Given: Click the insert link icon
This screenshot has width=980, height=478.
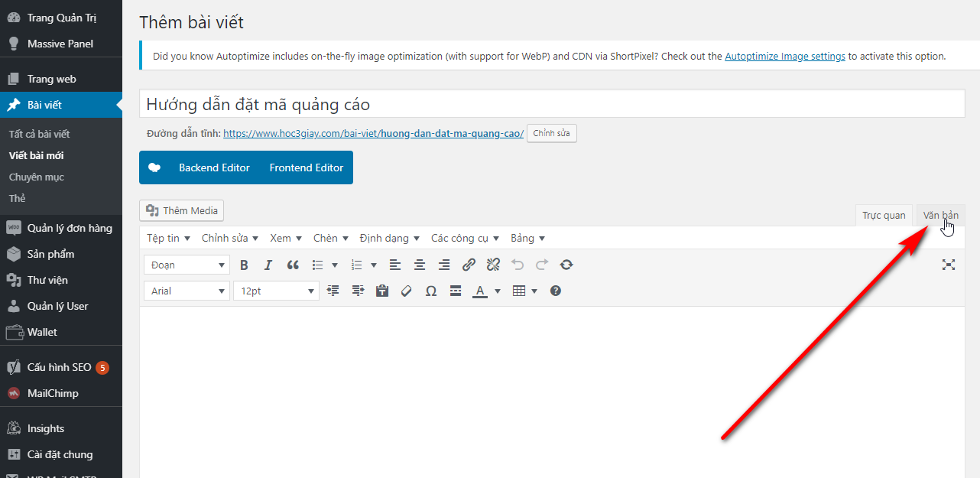Looking at the screenshot, I should (469, 265).
